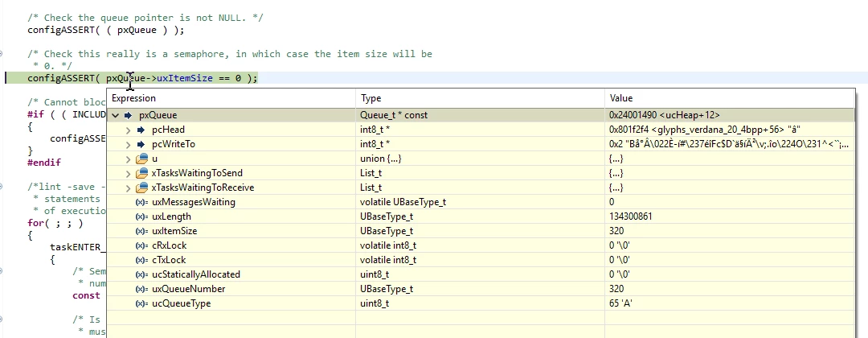This screenshot has width=868, height=338.
Task: Select the ucQueueType row label
Action: coord(181,303)
